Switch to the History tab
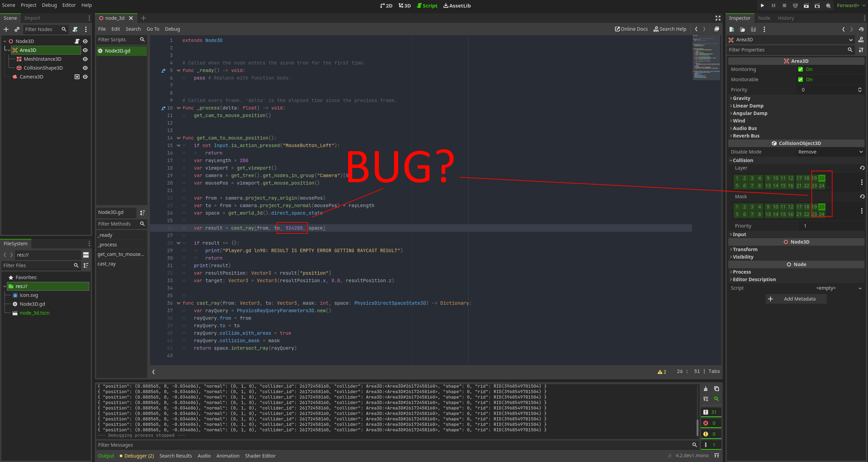 tap(786, 18)
